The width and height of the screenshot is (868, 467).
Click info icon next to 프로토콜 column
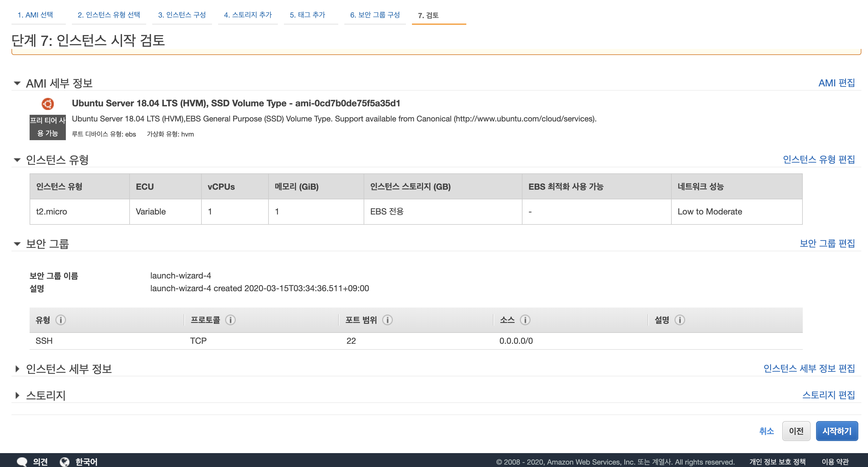[230, 320]
